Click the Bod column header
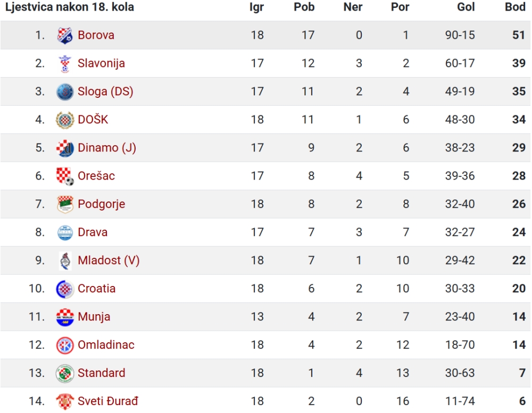The width and height of the screenshot is (532, 413). pos(515,7)
